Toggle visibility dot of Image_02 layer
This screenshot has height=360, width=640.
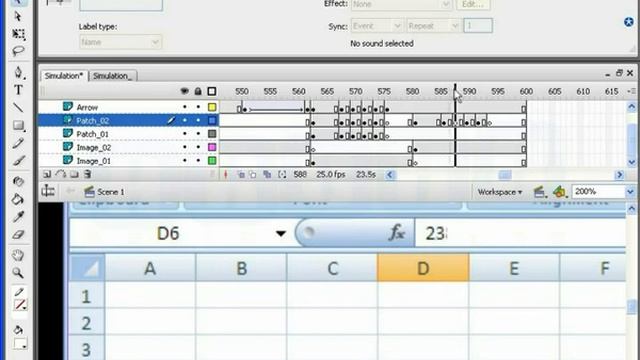(x=185, y=147)
